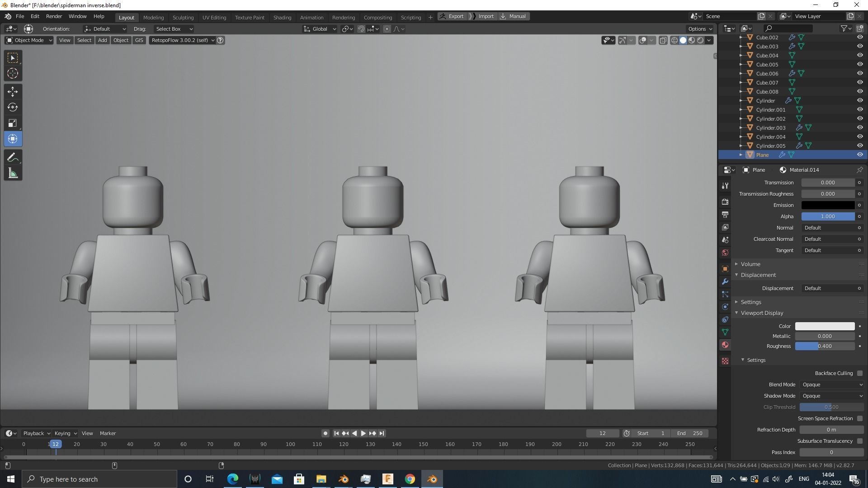Collapse the Viewport Display panel
This screenshot has width=868, height=488.
tap(761, 313)
